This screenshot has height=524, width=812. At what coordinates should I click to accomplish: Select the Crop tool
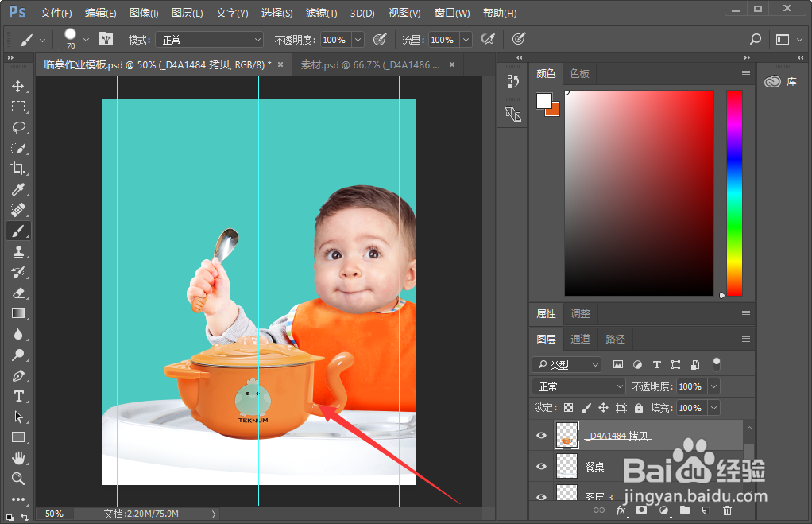18,169
